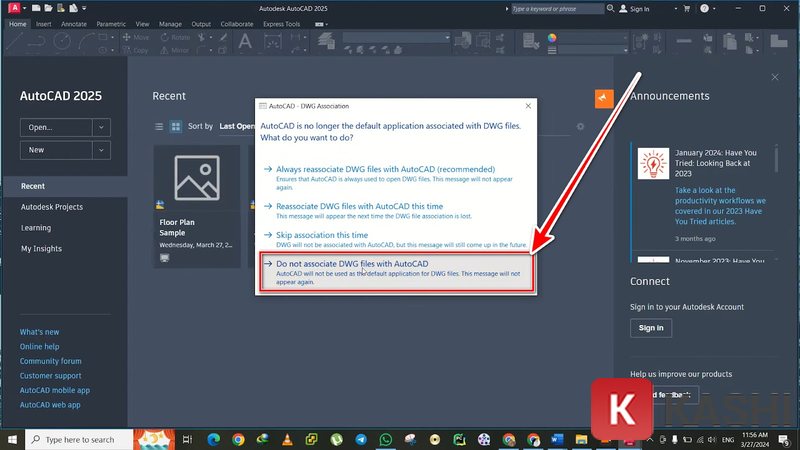This screenshot has width=800, height=450.
Task: Click the orange announcement megaphone icon
Action: click(604, 98)
